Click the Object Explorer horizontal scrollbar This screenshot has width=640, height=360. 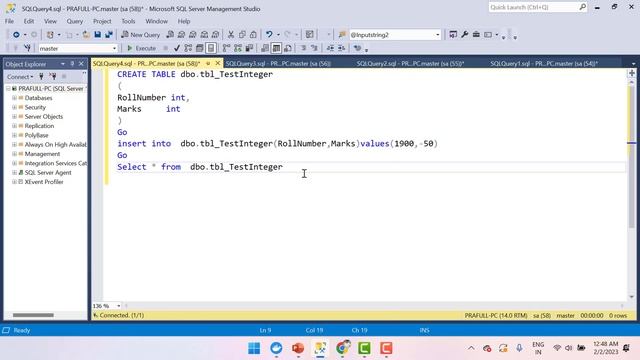[x=33, y=315]
